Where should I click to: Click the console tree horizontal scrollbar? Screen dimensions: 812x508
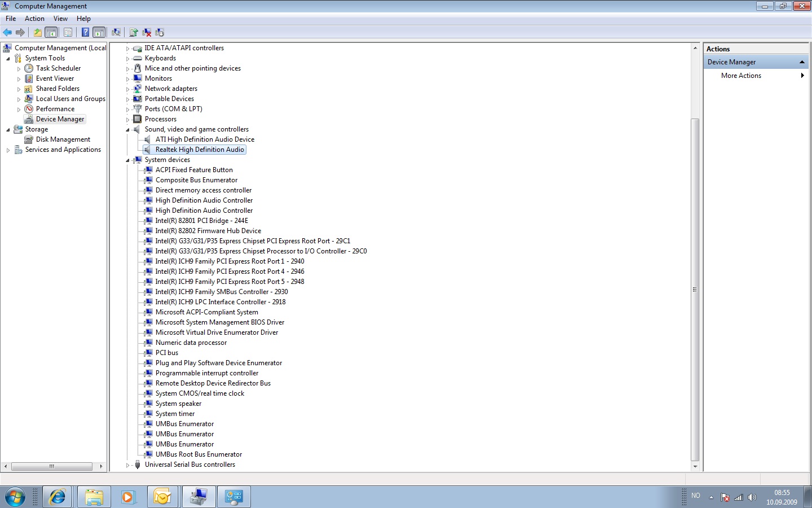point(51,466)
